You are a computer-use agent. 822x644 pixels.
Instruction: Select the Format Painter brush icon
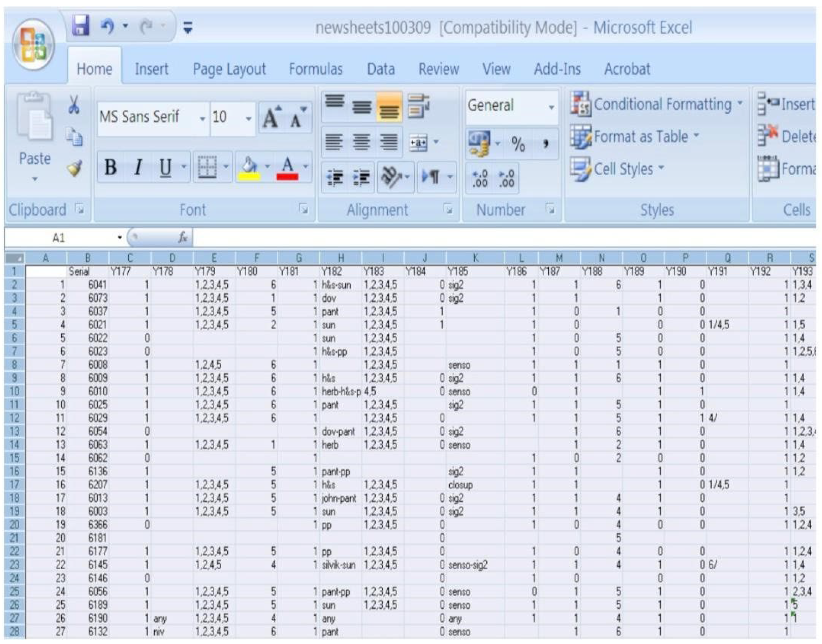pyautogui.click(x=74, y=168)
